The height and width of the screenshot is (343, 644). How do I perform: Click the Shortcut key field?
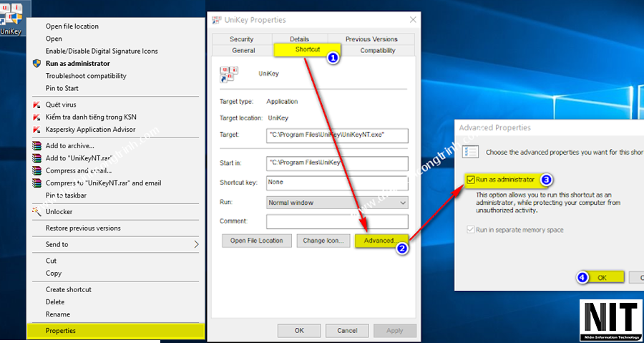[x=337, y=183]
